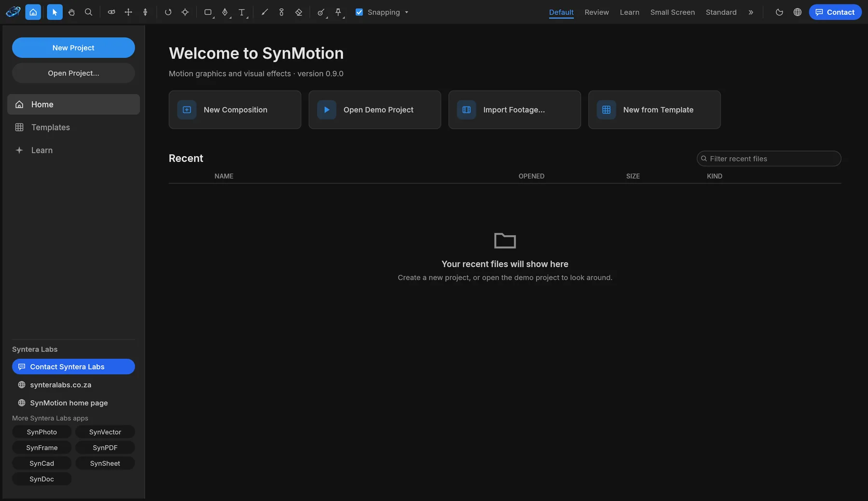Viewport: 868px width, 501px height.
Task: Select the Rotate tool
Action: point(168,12)
